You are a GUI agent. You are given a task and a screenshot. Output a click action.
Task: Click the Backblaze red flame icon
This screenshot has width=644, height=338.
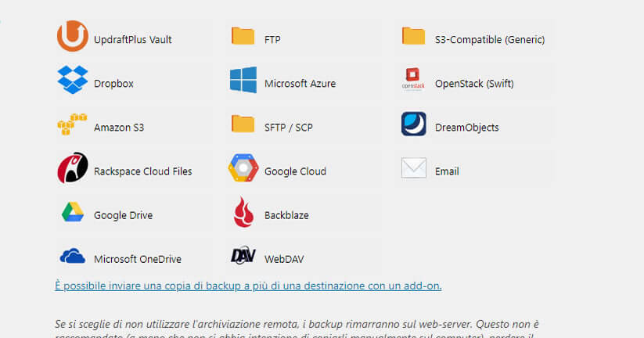[x=243, y=212]
